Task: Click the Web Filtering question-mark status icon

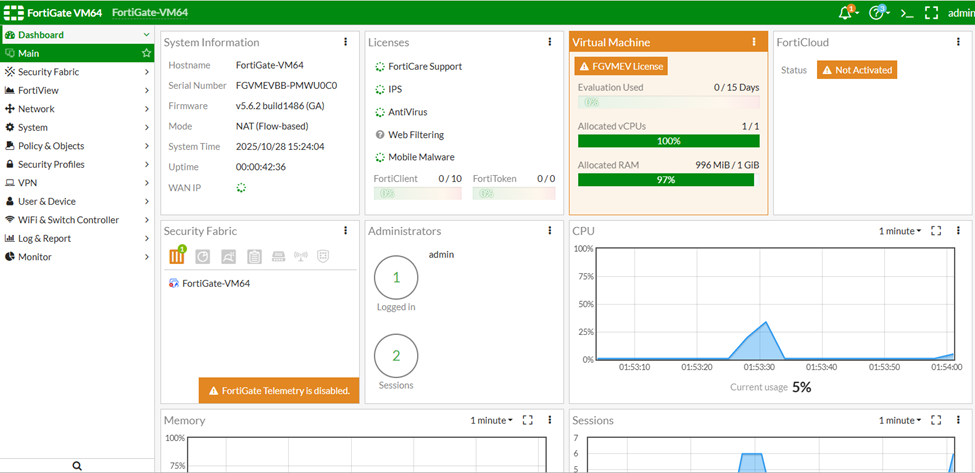Action: [x=380, y=134]
